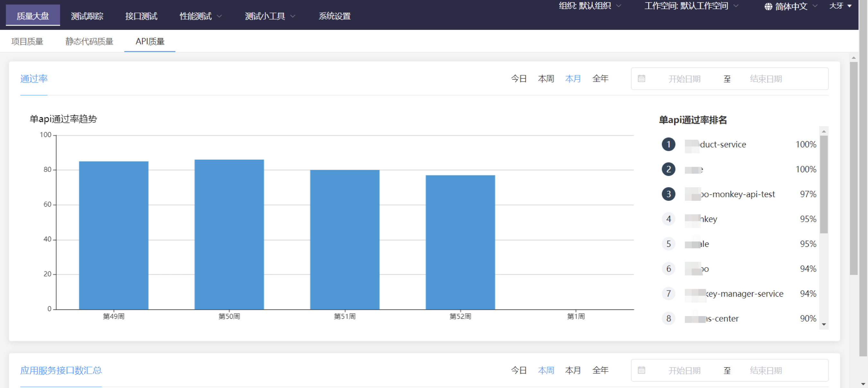Click rank 1 badge in ranking list
The width and height of the screenshot is (868, 388).
point(668,145)
